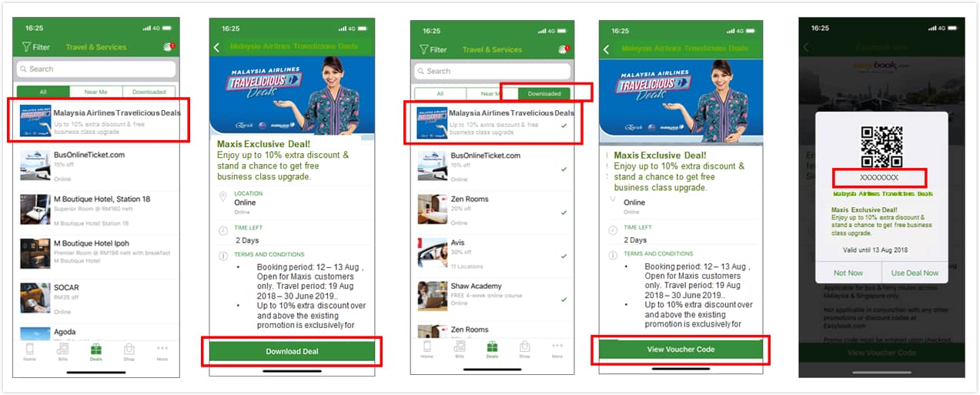Tap Home icon on the Downloaded-tab screen
The width and height of the screenshot is (980, 395).
426,350
